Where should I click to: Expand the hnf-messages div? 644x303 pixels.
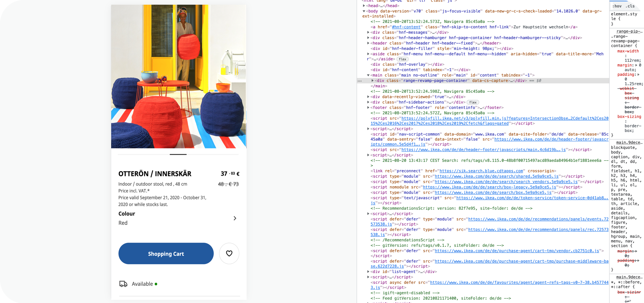pos(368,32)
